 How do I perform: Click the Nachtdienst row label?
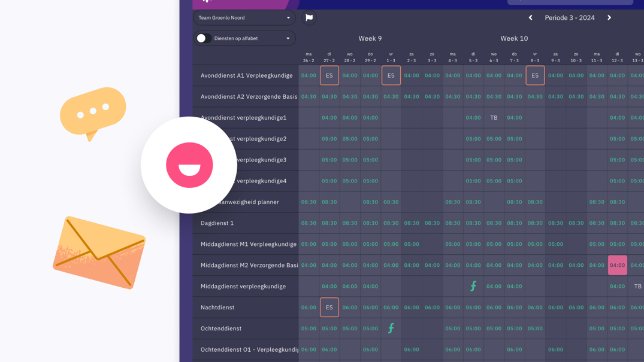coord(217,308)
